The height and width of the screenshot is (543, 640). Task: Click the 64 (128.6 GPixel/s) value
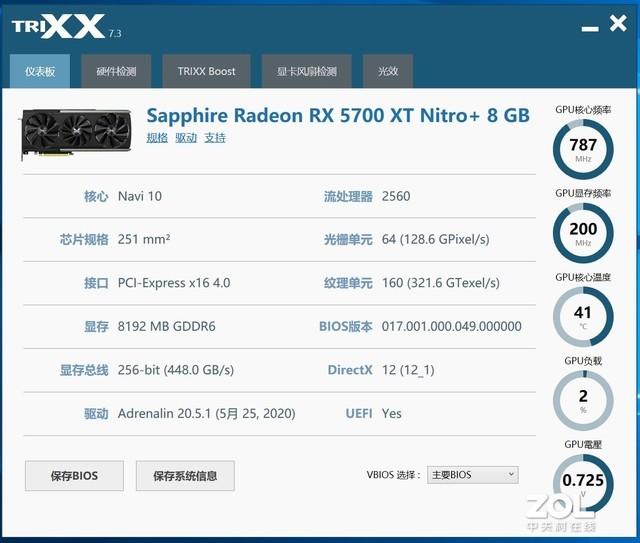tap(436, 239)
